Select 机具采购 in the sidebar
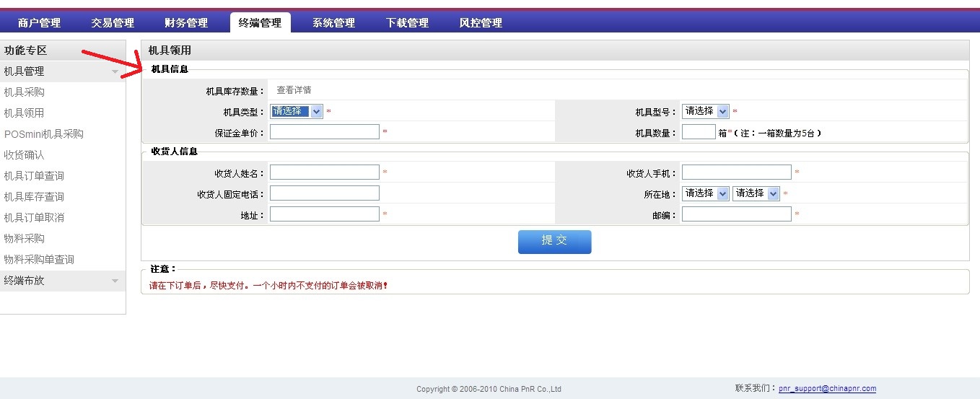The height and width of the screenshot is (399, 980). [25, 92]
